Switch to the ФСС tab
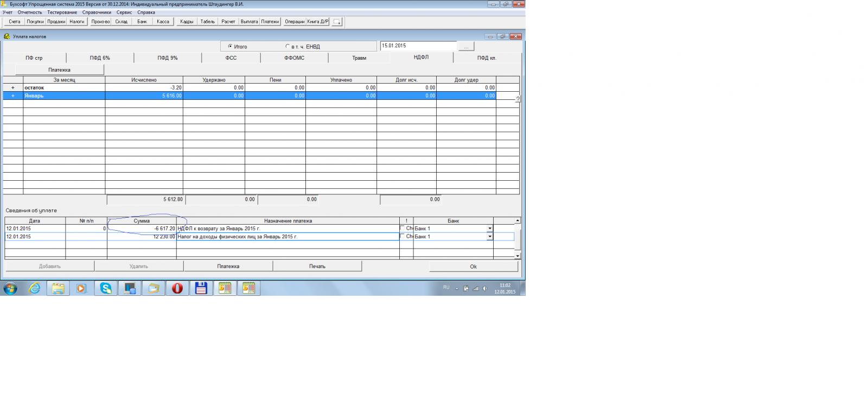The image size is (868, 399). [231, 58]
